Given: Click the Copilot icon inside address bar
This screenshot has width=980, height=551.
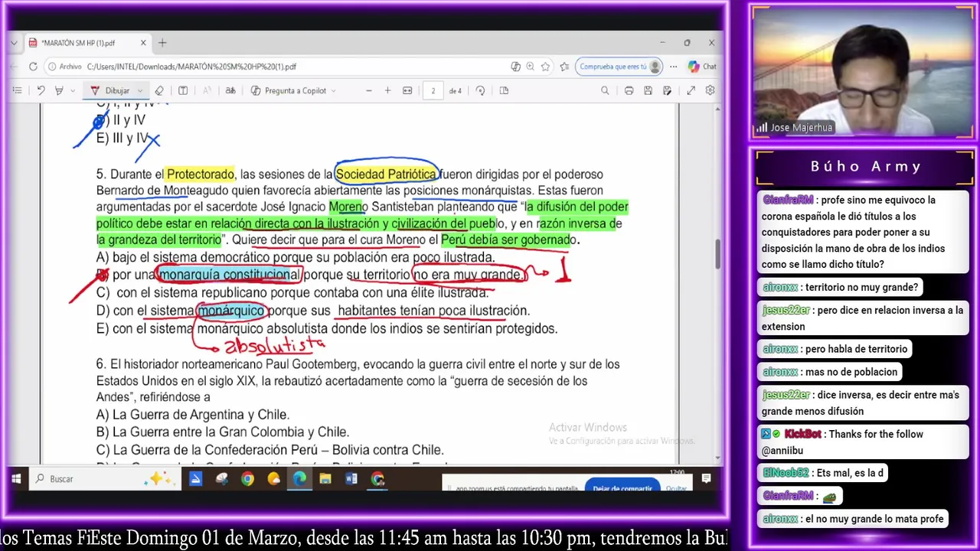Looking at the screenshot, I should (x=516, y=67).
